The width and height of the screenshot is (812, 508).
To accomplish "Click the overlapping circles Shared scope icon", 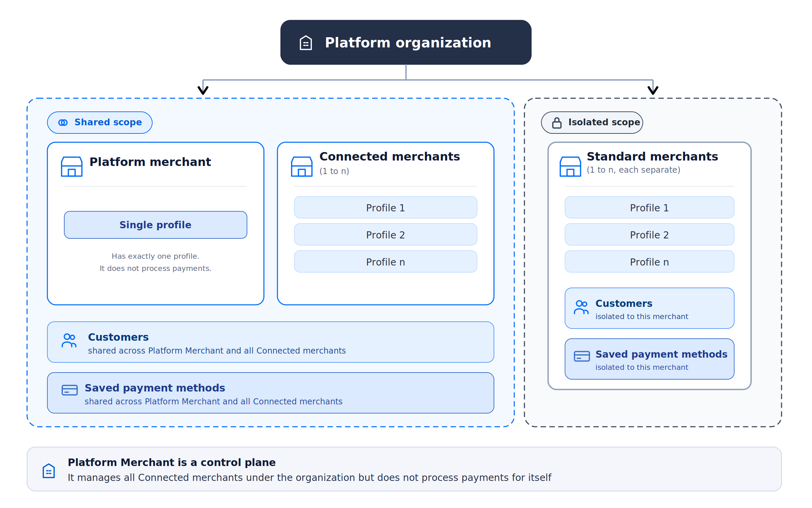I will (x=63, y=123).
